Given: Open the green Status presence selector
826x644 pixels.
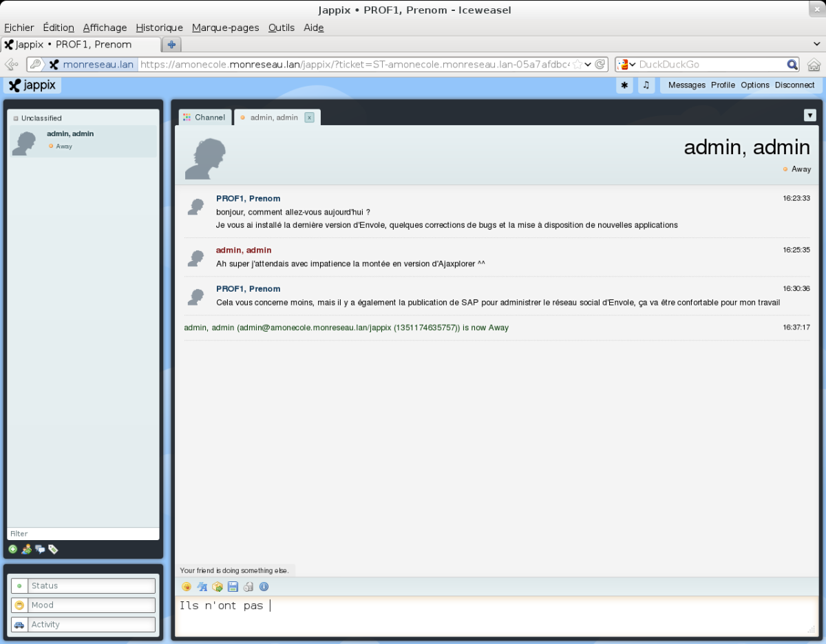Looking at the screenshot, I should click(83, 586).
